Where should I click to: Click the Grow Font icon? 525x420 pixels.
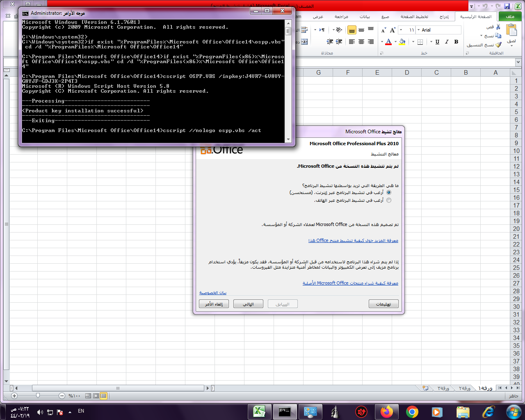[393, 30]
